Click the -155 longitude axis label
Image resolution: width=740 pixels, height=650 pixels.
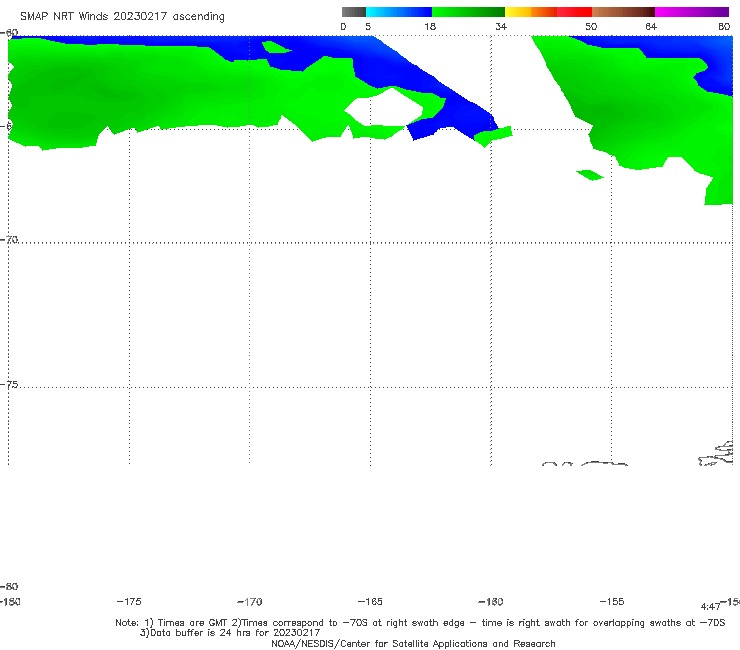pos(612,602)
